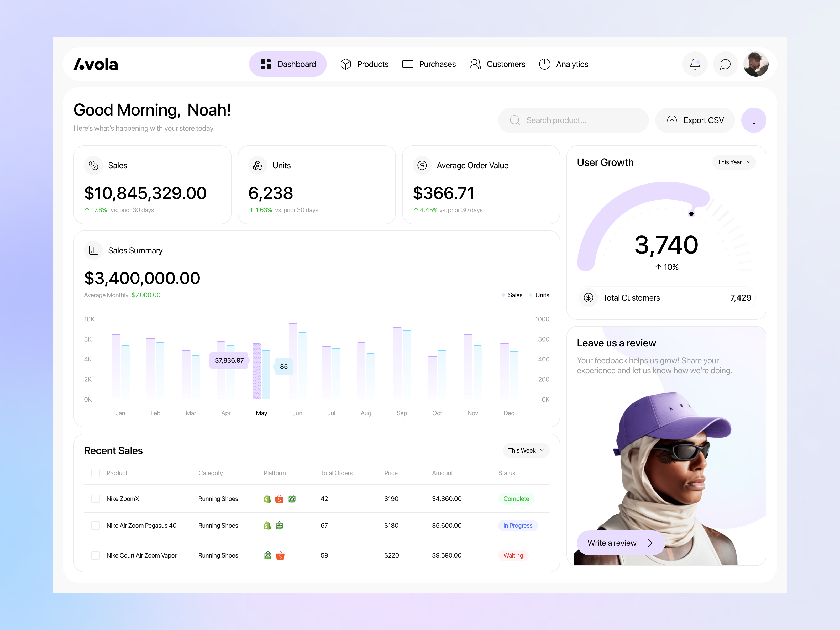Open the This Year dropdown in User Growth
This screenshot has width=840, height=630.
(x=733, y=162)
